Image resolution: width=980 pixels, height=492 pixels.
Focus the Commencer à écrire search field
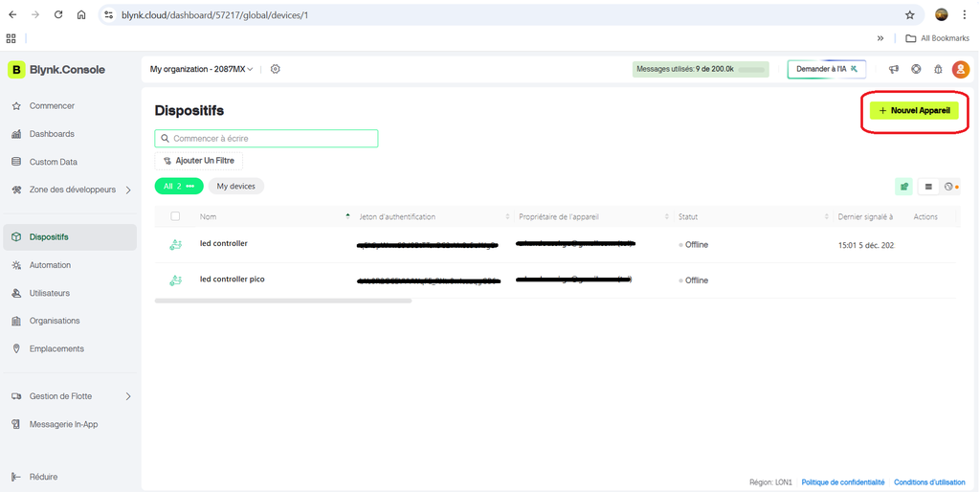[266, 138]
